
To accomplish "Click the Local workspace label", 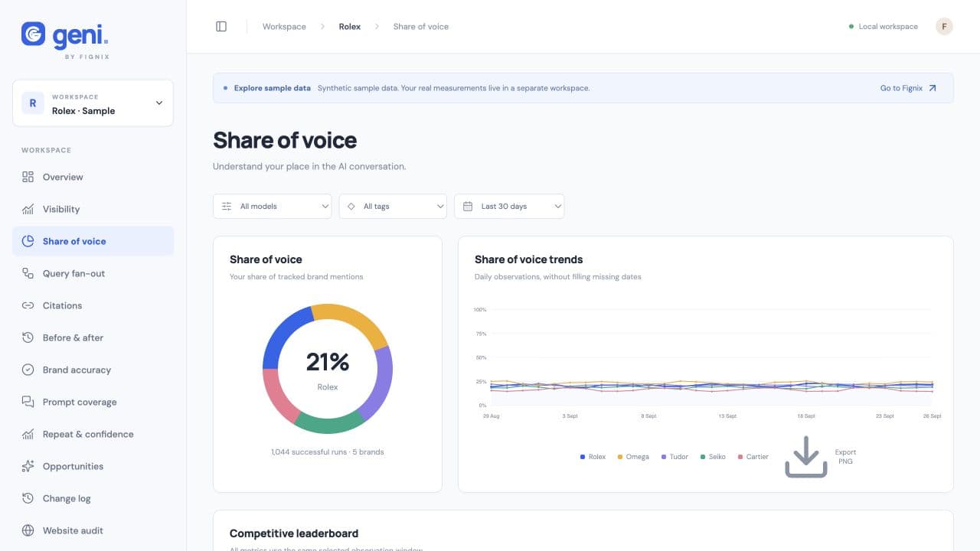I will coord(888,27).
